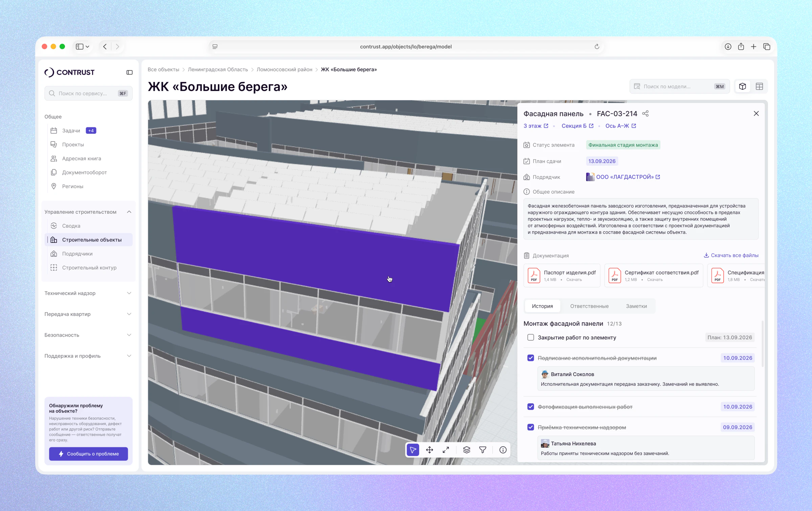The width and height of the screenshot is (812, 511).
Task: Click Сообщить о проблеме button
Action: pos(88,454)
